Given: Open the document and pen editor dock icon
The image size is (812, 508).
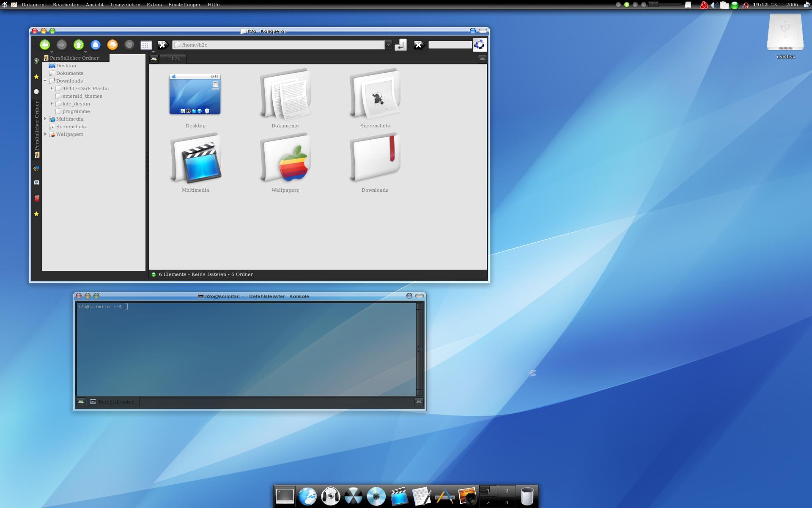Looking at the screenshot, I should 422,496.
